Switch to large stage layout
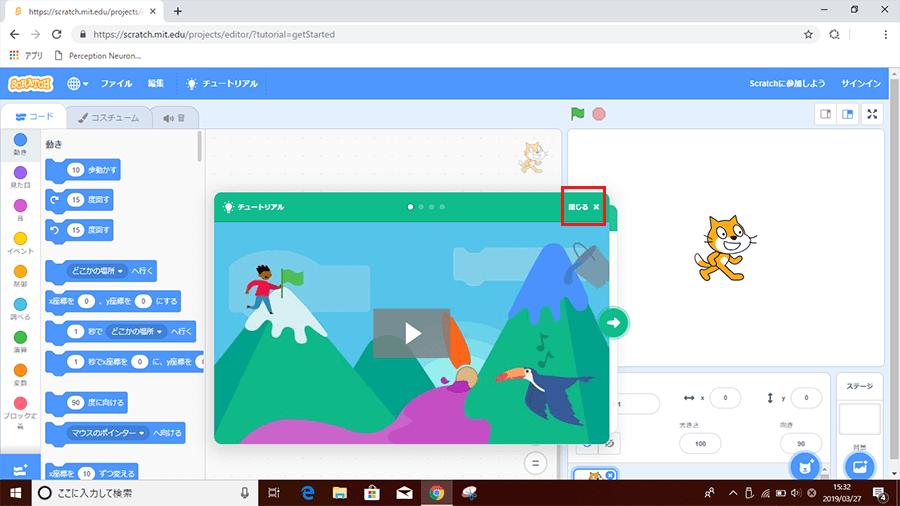900x506 pixels. coord(847,114)
